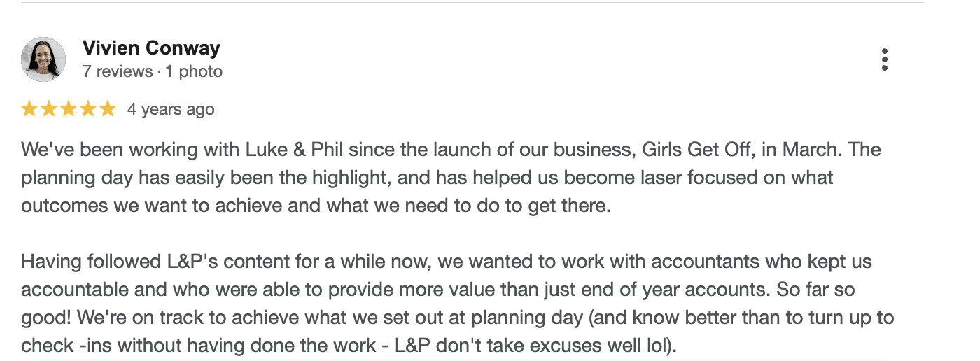Click the "check -ins" text

(x=66, y=346)
